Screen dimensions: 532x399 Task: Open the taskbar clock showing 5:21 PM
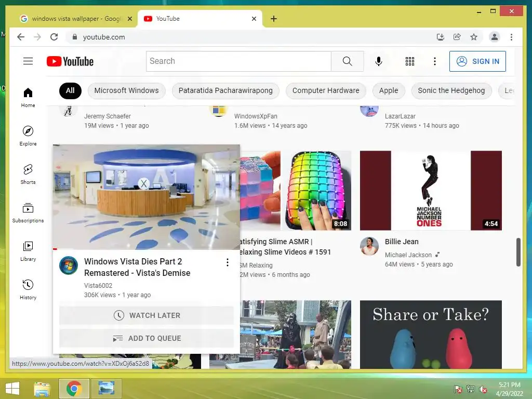coord(509,389)
